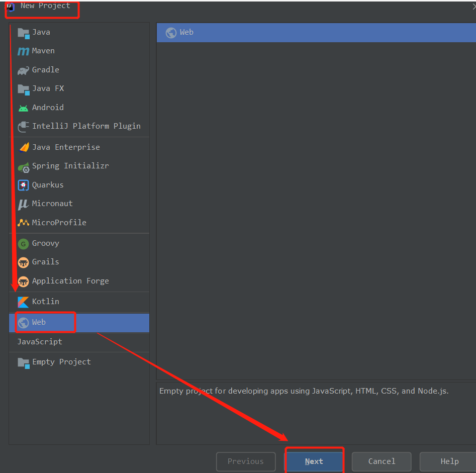Viewport: 476px width, 473px height.
Task: Click the Android robot icon
Action: tap(24, 108)
